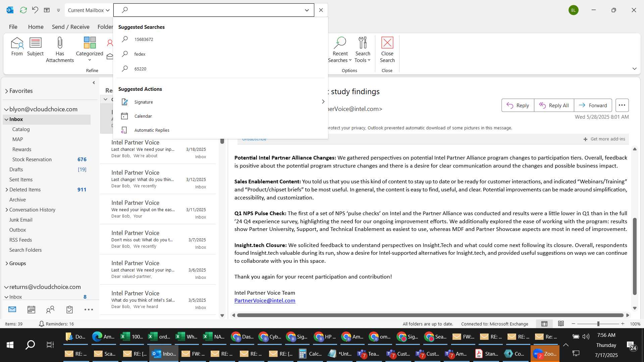Filter search by Subject icon
The width and height of the screenshot is (644, 362).
pos(35,47)
